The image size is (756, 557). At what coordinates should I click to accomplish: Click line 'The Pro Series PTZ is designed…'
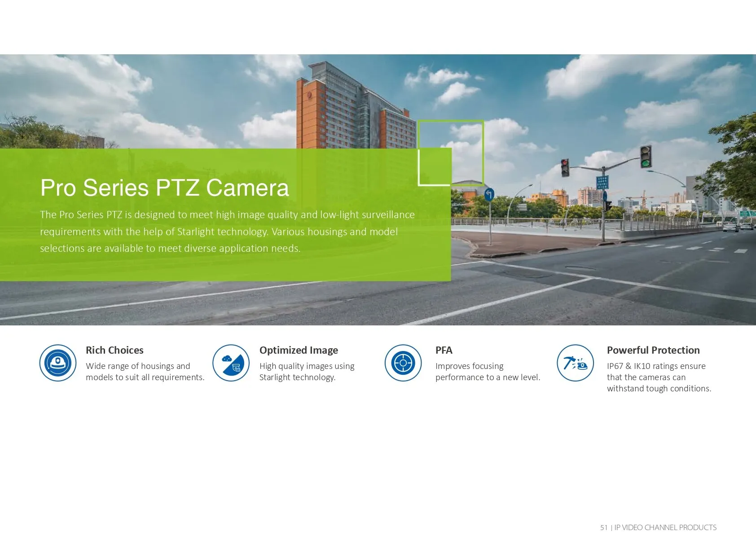(x=227, y=215)
